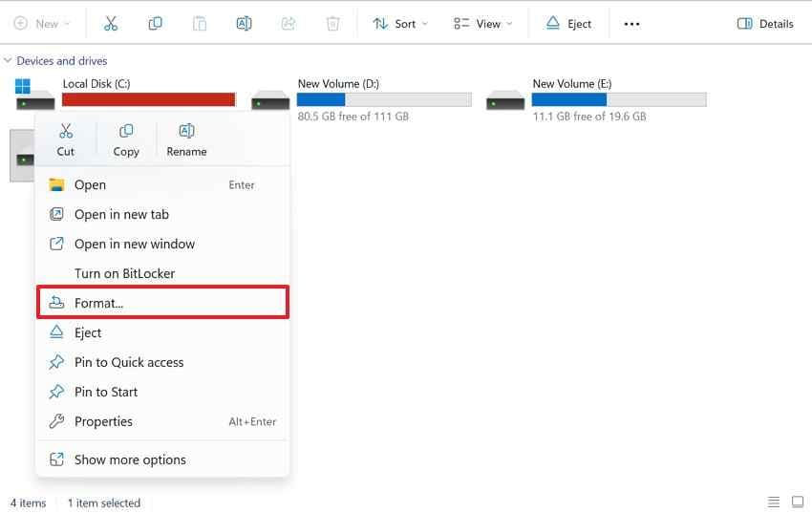Click the Delete trash icon in toolbar
This screenshot has height=513, width=812.
pyautogui.click(x=333, y=24)
